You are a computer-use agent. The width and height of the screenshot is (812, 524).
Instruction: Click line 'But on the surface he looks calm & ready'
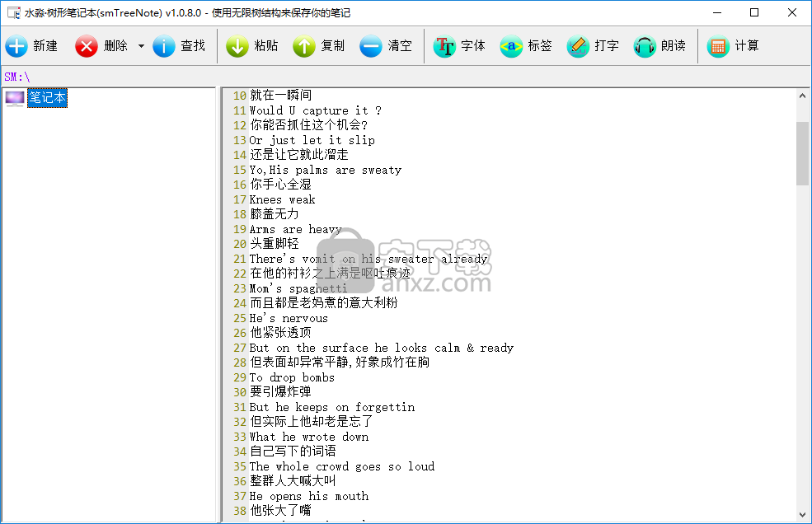click(x=381, y=348)
